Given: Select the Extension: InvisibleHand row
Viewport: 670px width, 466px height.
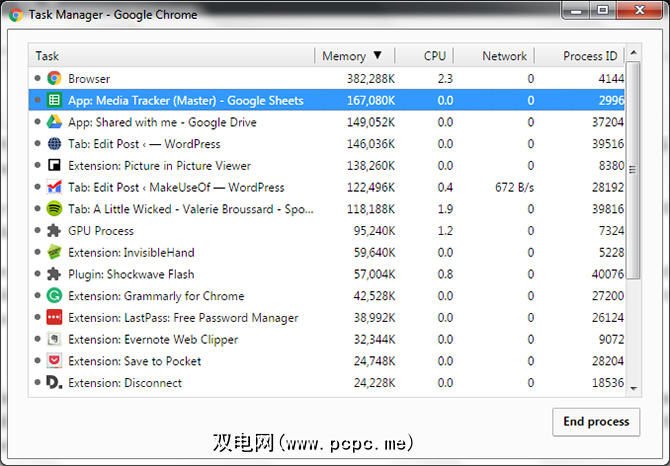Looking at the screenshot, I should (x=327, y=252).
